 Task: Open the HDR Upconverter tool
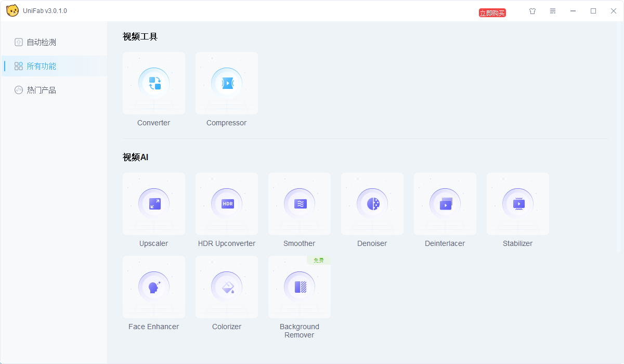(226, 204)
